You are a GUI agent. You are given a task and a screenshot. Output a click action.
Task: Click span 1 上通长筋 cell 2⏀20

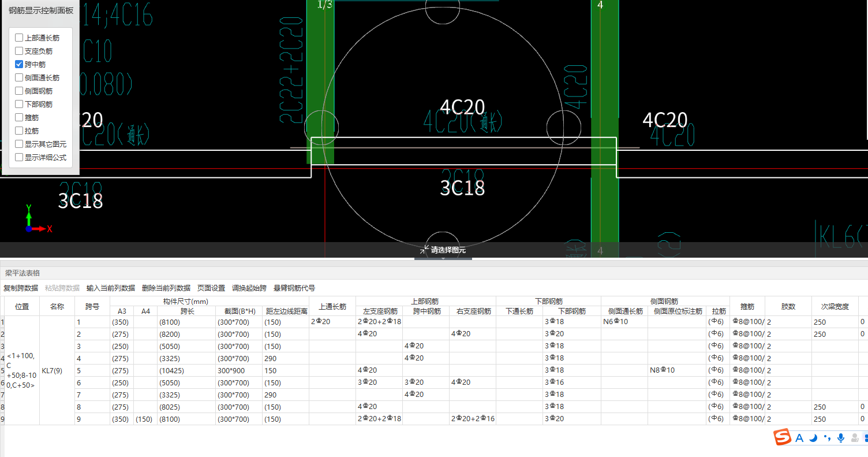(x=332, y=322)
